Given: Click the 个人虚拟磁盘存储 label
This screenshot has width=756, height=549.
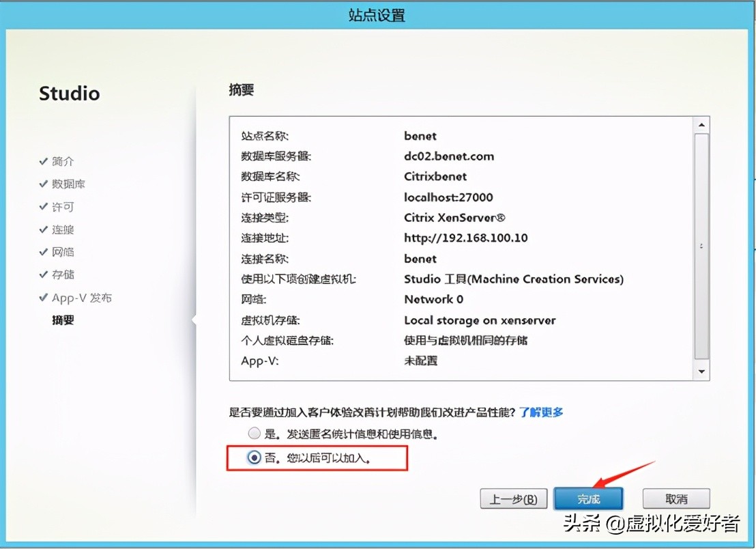Looking at the screenshot, I should pyautogui.click(x=287, y=341).
